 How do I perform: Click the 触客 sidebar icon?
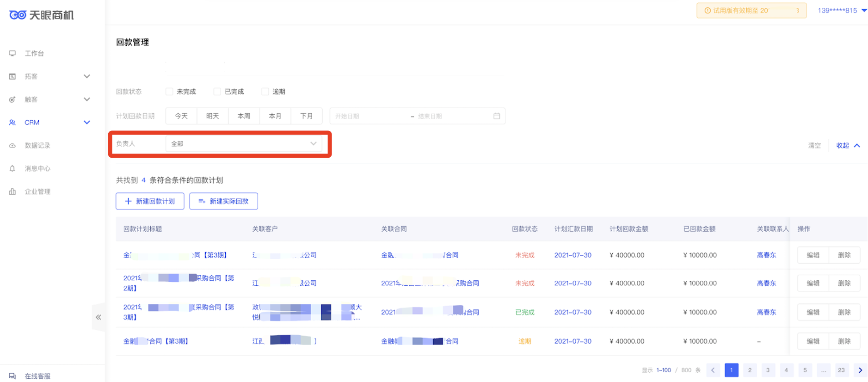[x=12, y=99]
